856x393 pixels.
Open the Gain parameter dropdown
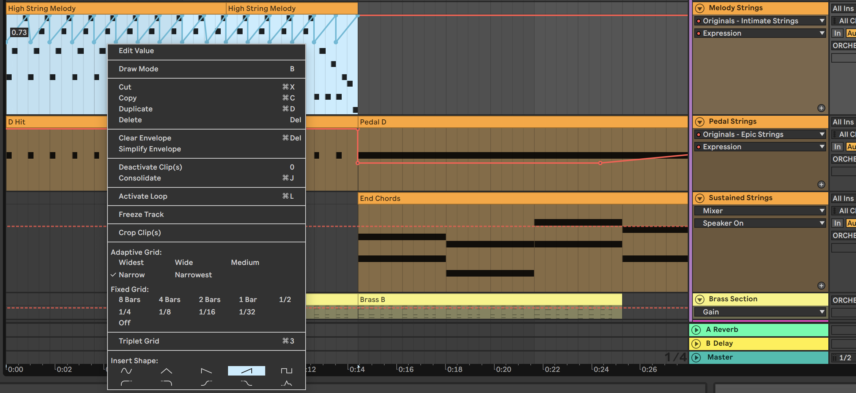[x=760, y=312]
